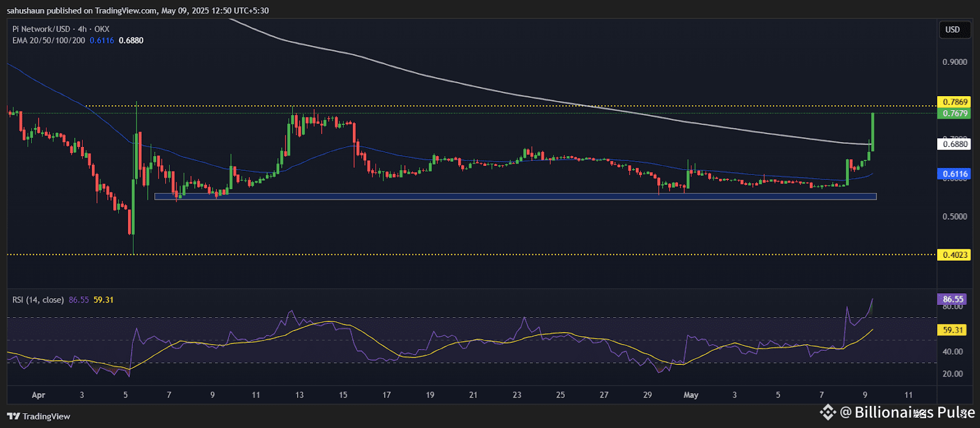Click the white 0.6880 EMA price tag
This screenshot has height=428, width=980.
click(954, 145)
